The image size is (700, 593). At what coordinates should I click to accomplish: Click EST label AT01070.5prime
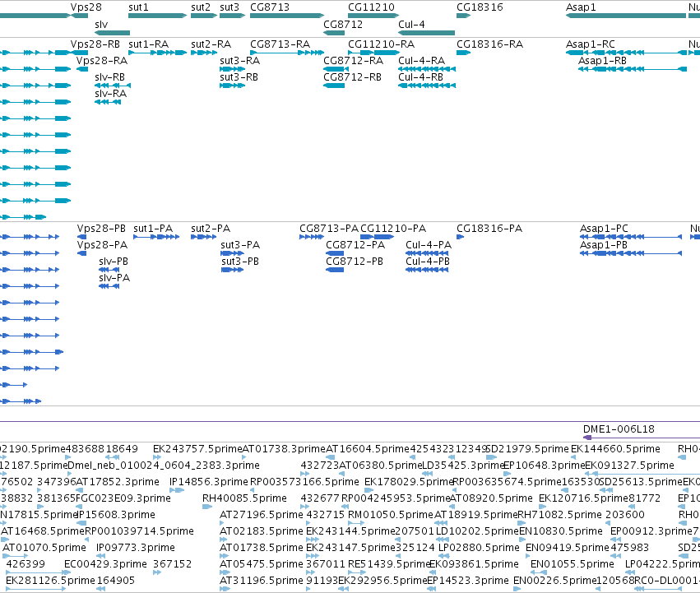(x=44, y=548)
